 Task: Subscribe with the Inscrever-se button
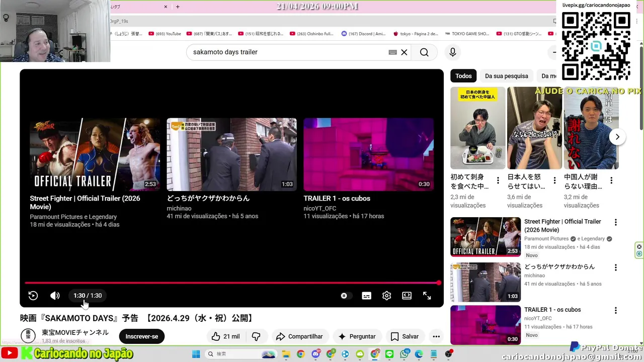pyautogui.click(x=142, y=336)
